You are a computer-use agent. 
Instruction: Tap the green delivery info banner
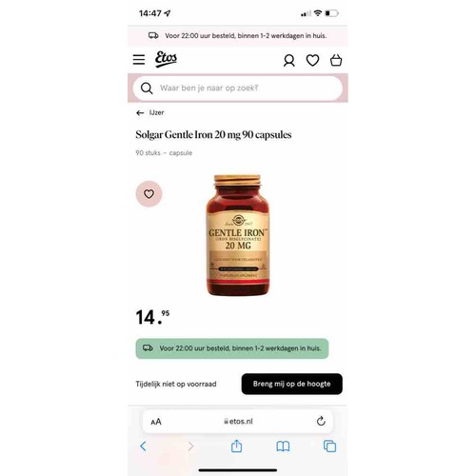pos(232,348)
